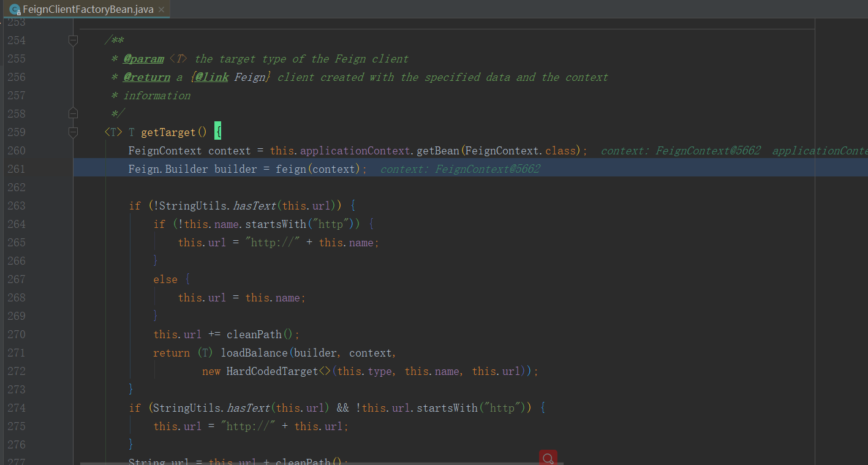Click the @return tag in the comment
Screen dimensions: 868x465
146,77
